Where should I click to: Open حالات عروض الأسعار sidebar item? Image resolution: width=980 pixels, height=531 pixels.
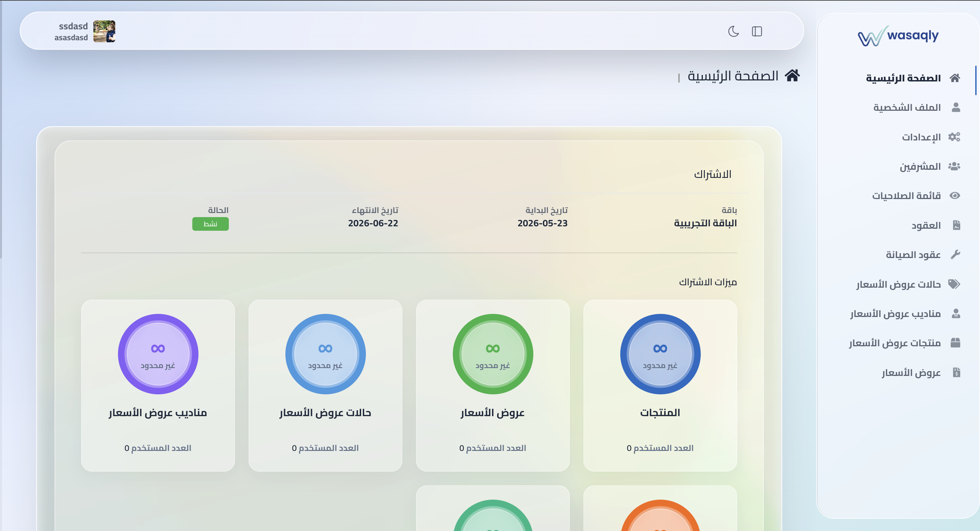[899, 284]
